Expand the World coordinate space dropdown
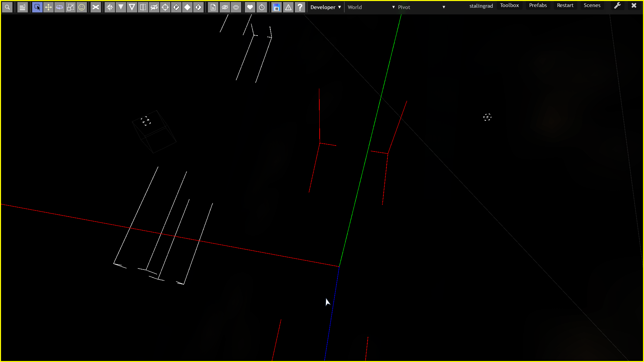 pos(371,7)
